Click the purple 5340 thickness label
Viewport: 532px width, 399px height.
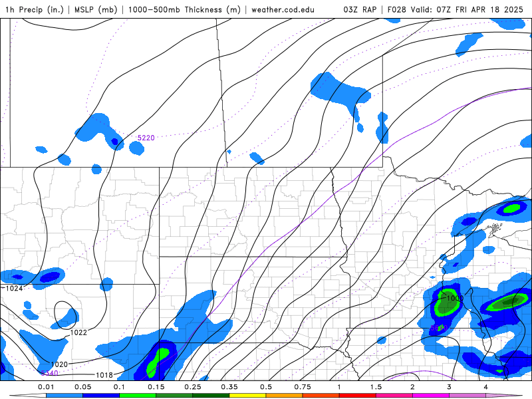click(49, 373)
